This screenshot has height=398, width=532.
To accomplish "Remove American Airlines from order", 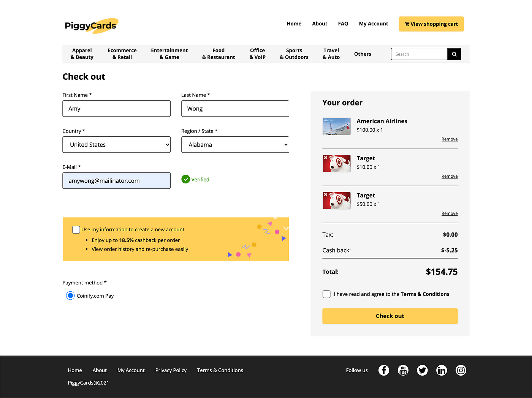I will pyautogui.click(x=450, y=139).
